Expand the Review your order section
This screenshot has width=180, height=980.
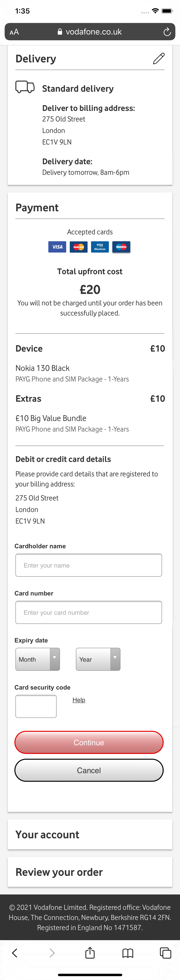(90, 872)
